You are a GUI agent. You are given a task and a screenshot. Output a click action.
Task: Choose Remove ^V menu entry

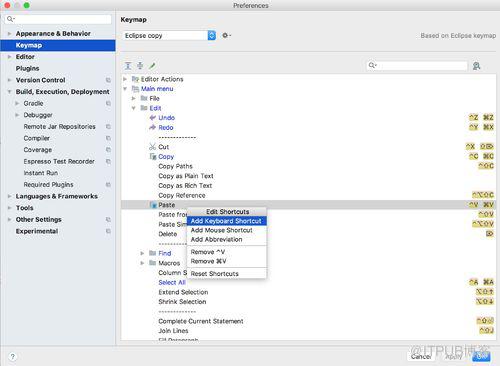pos(227,252)
